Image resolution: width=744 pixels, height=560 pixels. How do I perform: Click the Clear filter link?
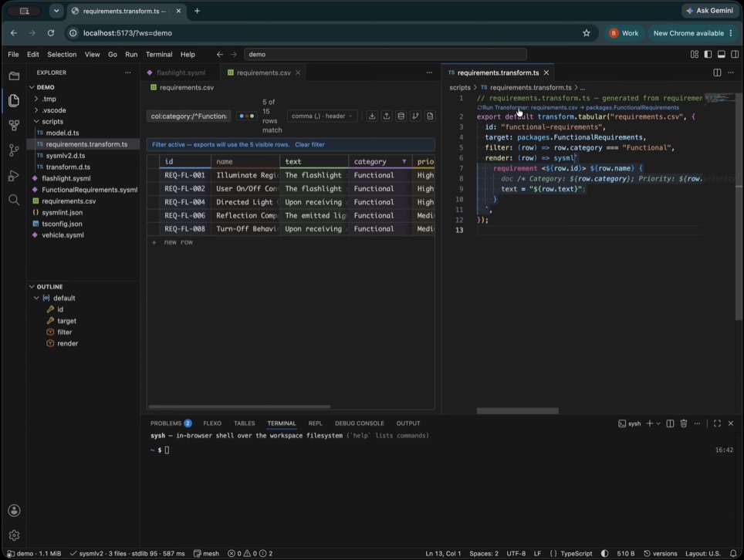[x=309, y=144]
